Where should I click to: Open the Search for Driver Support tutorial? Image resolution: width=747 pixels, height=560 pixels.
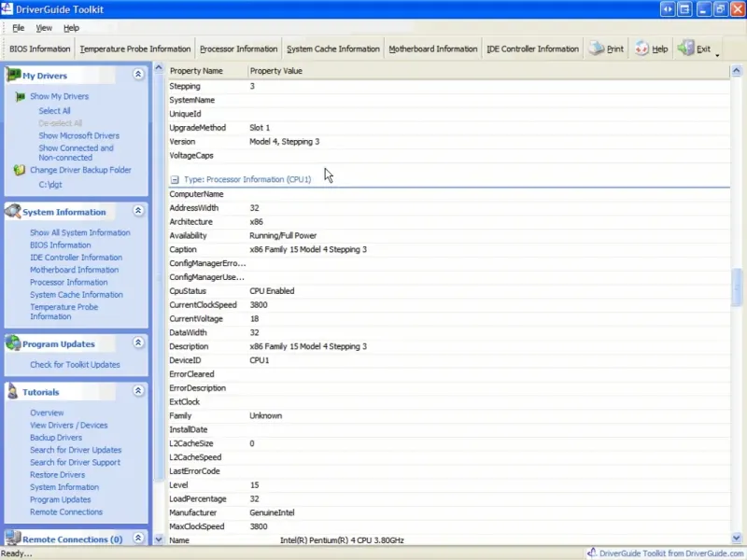[75, 462]
